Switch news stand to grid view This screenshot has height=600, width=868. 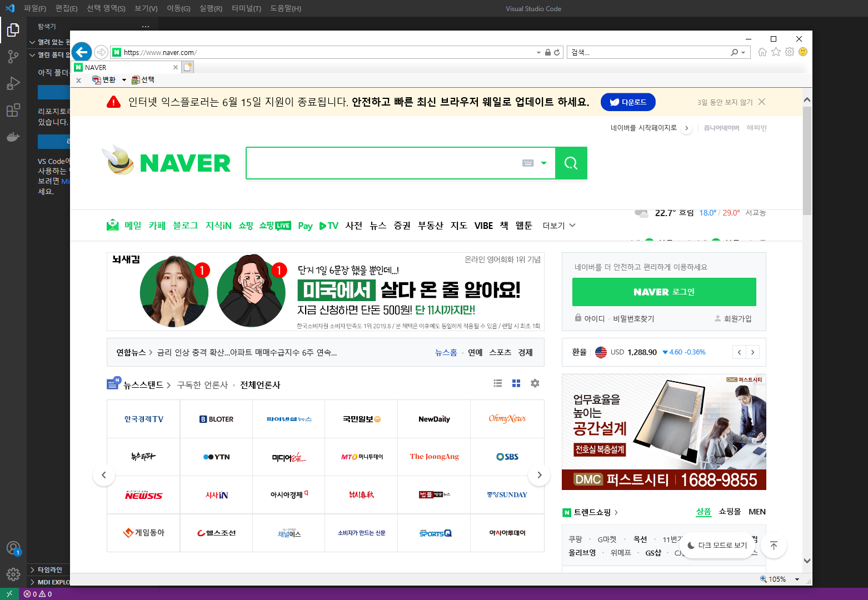coord(516,383)
